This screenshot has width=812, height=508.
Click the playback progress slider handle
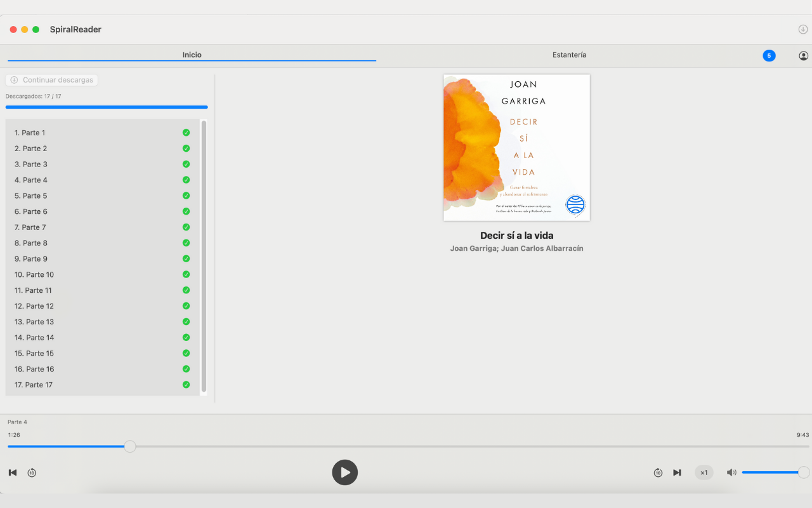tap(130, 446)
